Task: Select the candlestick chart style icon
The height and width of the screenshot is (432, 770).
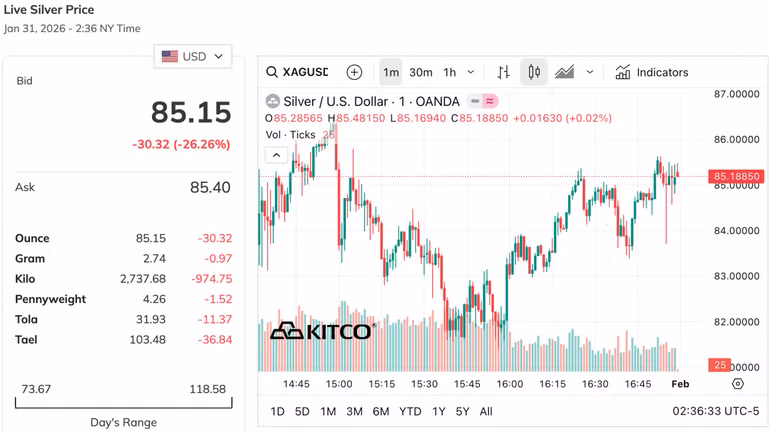Action: 534,72
